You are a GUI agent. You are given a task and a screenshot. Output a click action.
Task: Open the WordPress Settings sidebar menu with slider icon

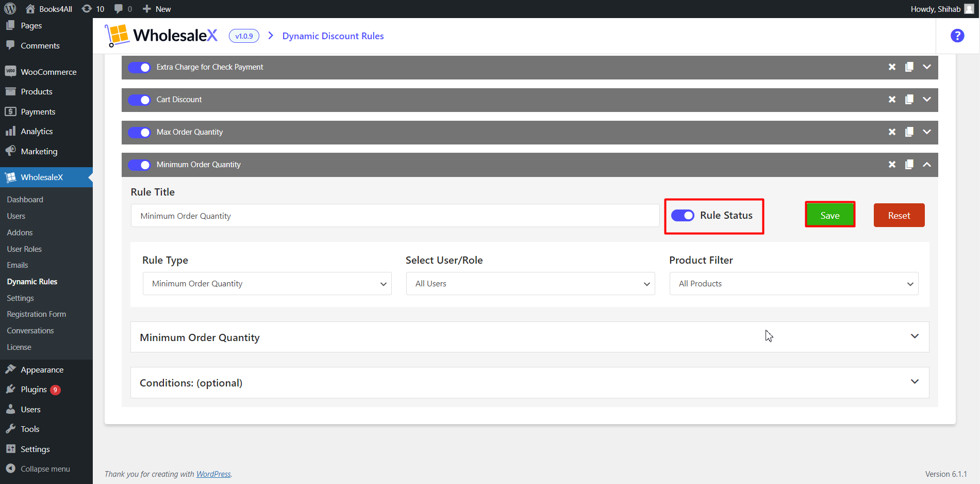coord(46,449)
